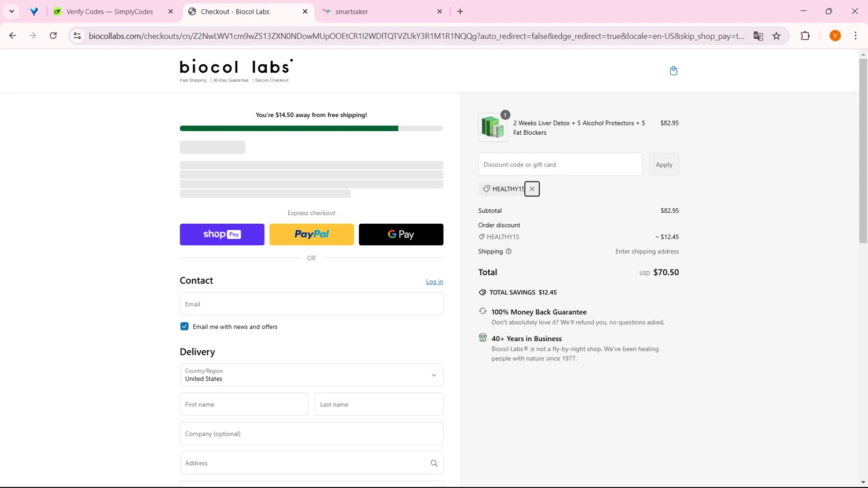Pay with Google Pay
Screen dimensions: 868x488
coord(401,234)
